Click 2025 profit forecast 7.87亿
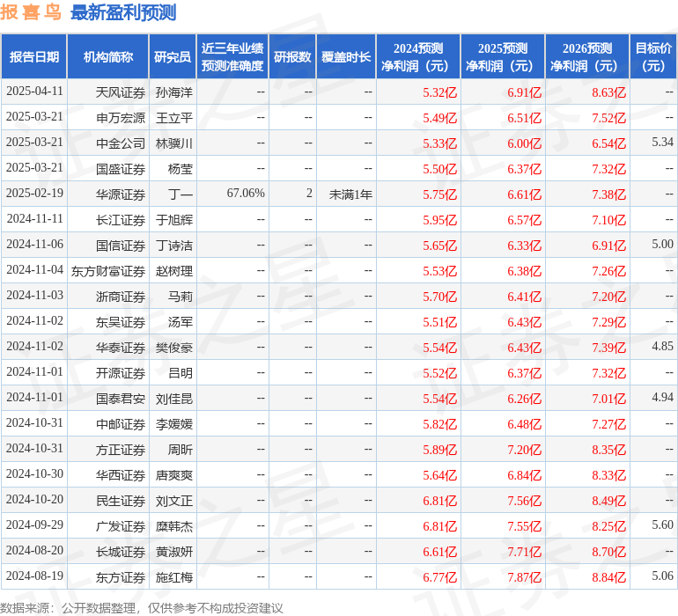 525,577
